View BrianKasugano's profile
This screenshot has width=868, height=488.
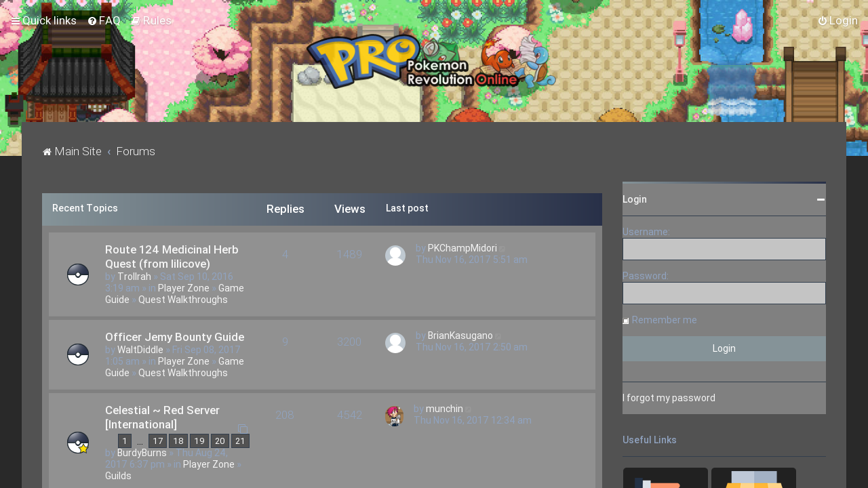coord(460,335)
